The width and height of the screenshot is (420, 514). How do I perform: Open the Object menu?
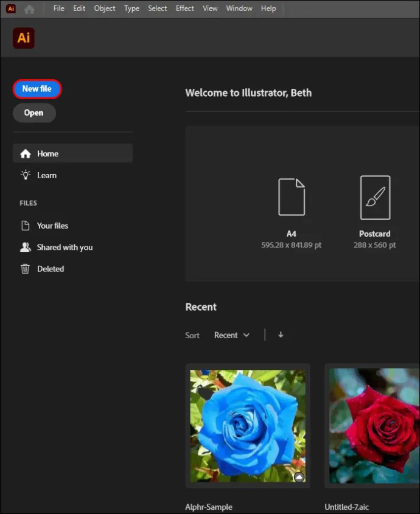point(104,9)
